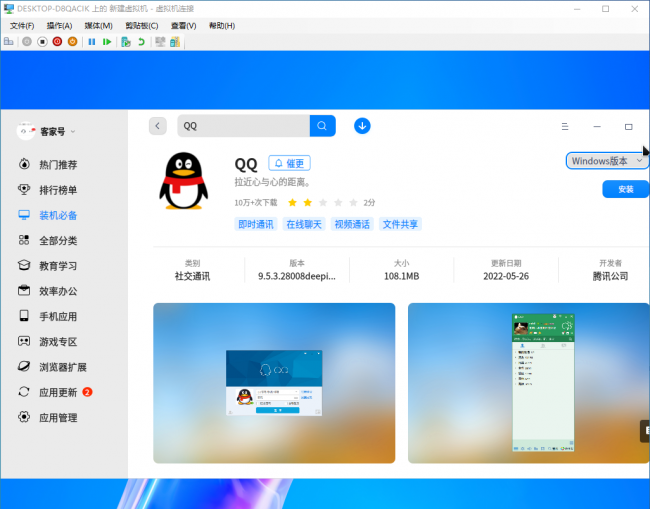Viewport: 650px width, 509px height.
Task: Click the fifth rating star
Action: pyautogui.click(x=353, y=203)
